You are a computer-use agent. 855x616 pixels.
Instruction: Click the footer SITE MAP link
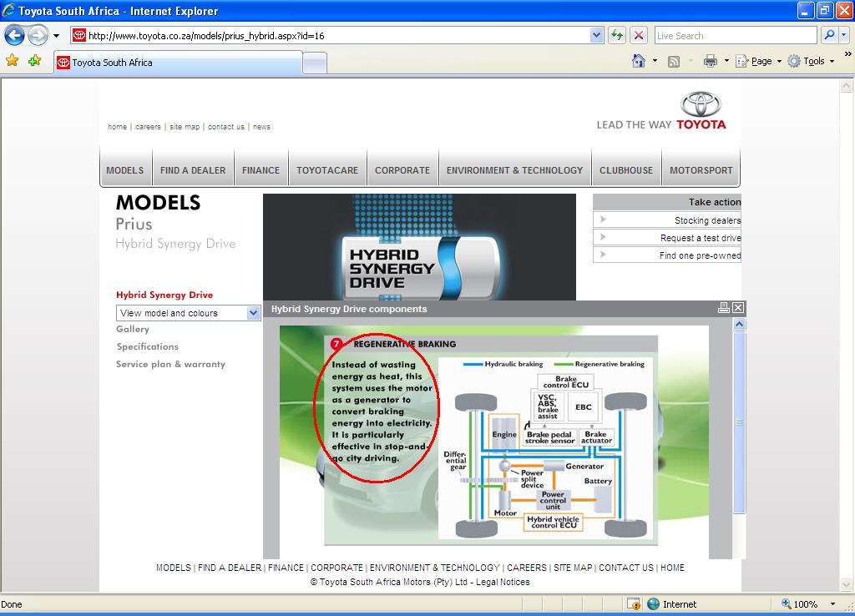tap(573, 568)
